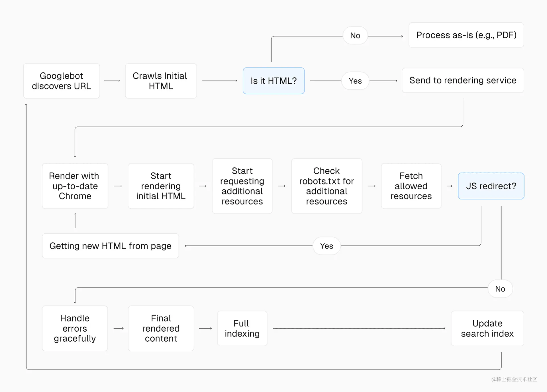Select the Handle errors gracefully box
This screenshot has height=392, width=547.
click(75, 328)
